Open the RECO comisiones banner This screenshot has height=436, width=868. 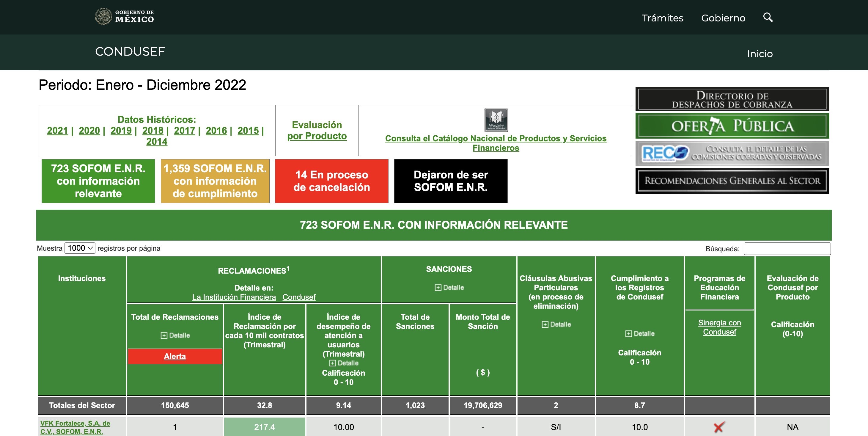point(732,153)
